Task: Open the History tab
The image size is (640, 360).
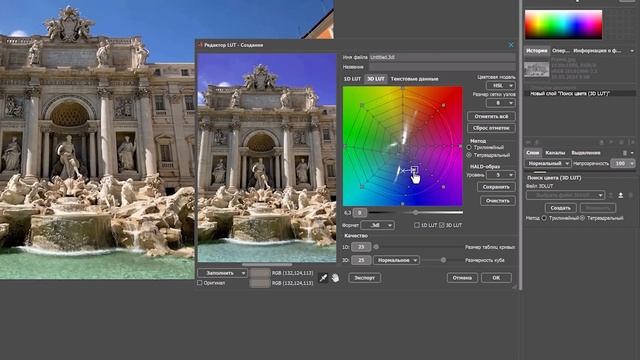Action: coord(536,51)
